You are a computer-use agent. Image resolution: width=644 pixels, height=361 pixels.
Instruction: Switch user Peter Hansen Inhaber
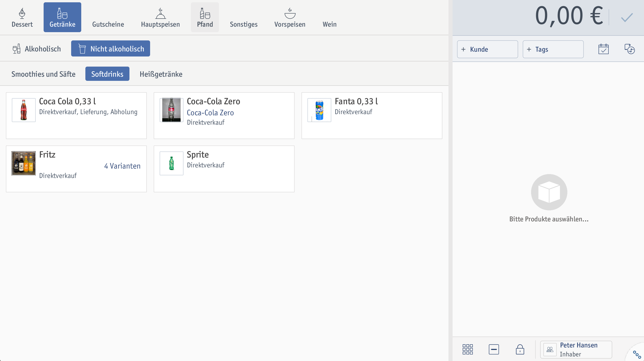click(576, 350)
